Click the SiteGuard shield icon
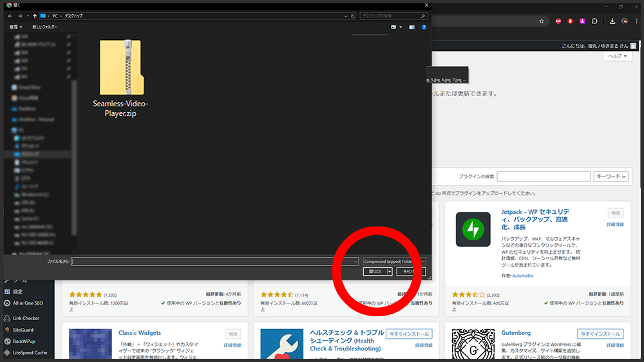This screenshot has height=362, width=644. pos(7,330)
